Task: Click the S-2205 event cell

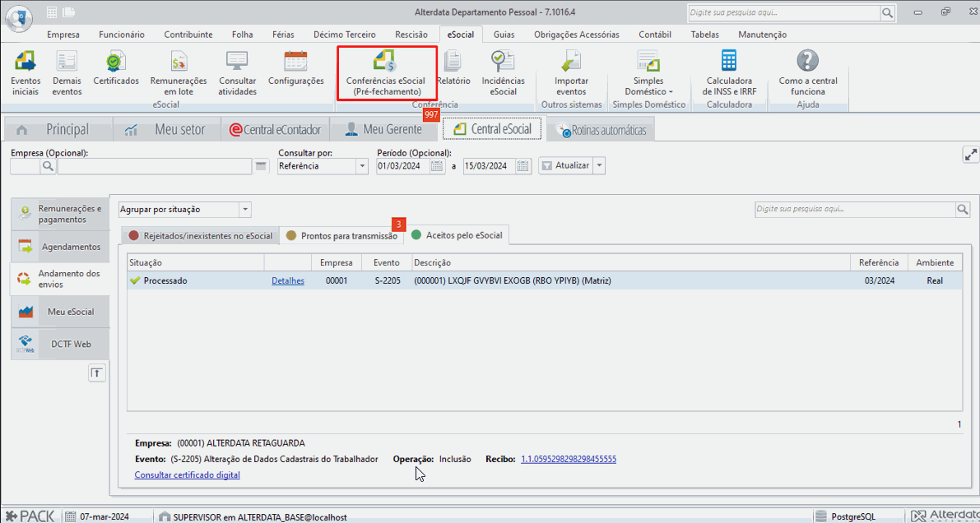Action: tap(388, 281)
